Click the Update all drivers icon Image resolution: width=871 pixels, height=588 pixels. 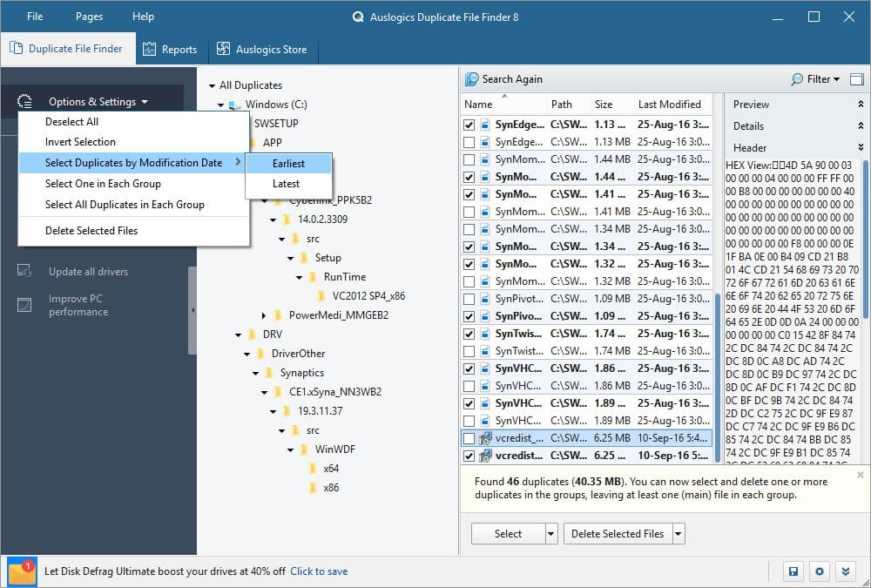[25, 272]
